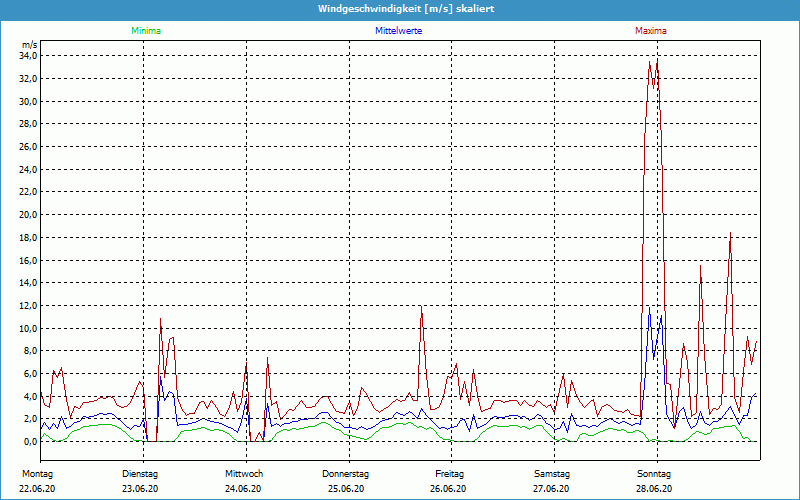The image size is (800, 500).
Task: Click the 18,0 y-axis value
Action: pyautogui.click(x=29, y=237)
